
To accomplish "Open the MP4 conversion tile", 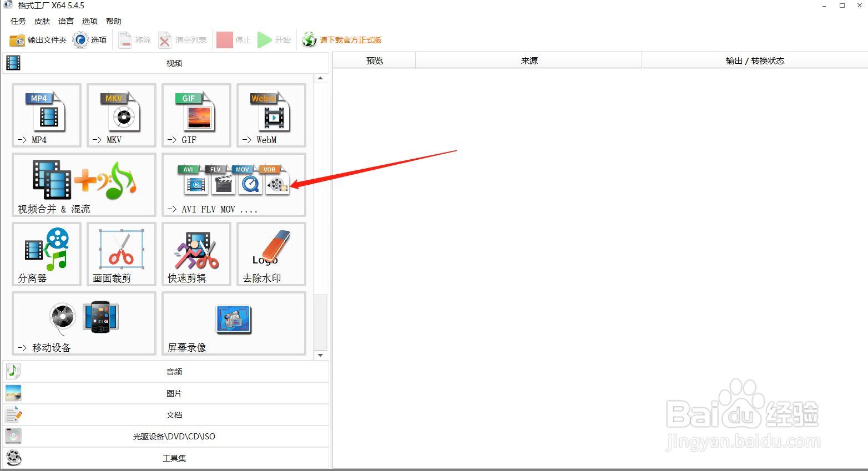I will [47, 115].
